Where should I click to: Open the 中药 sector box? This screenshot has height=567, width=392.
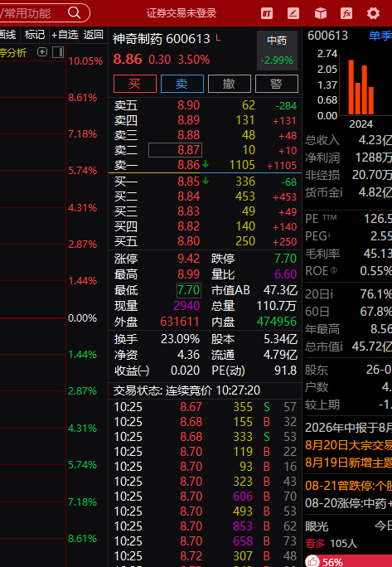pyautogui.click(x=277, y=51)
